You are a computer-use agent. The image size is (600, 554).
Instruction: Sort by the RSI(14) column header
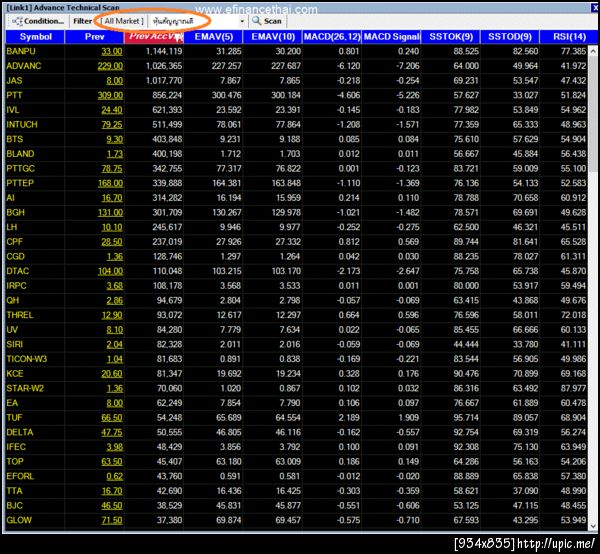click(x=569, y=37)
